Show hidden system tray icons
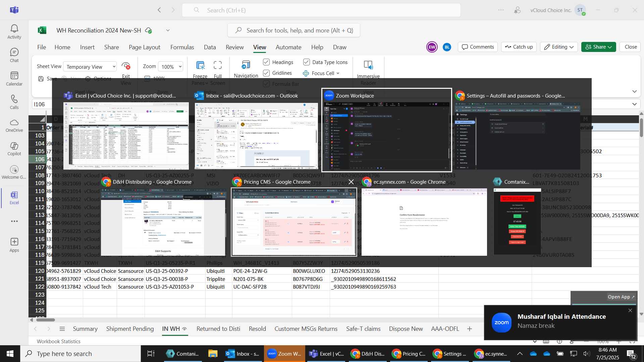The image size is (644, 362). [520, 354]
